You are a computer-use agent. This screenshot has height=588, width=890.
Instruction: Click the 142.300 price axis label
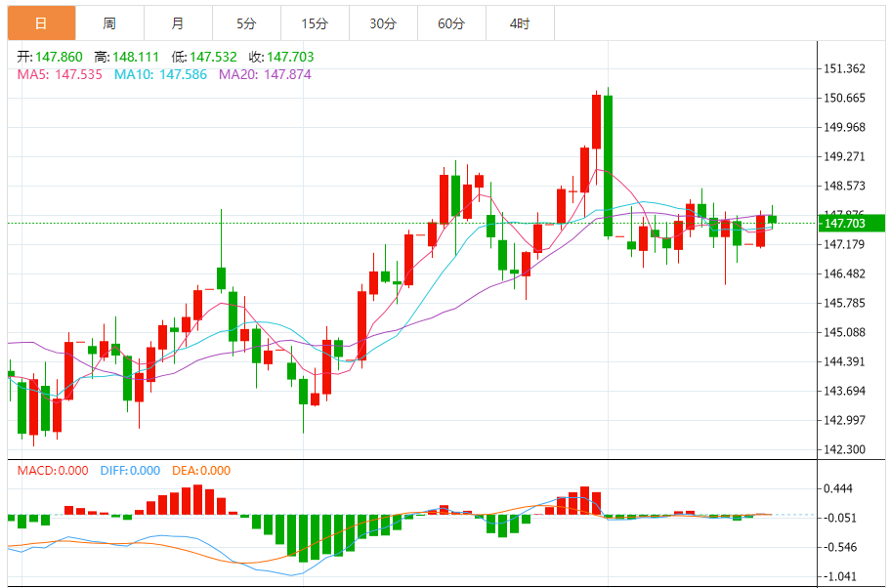pos(845,449)
